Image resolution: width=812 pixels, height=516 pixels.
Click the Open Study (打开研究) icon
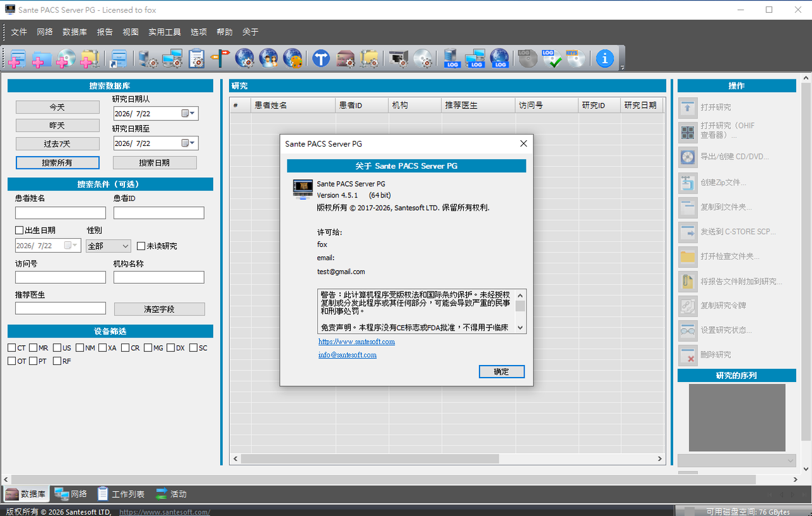click(688, 107)
